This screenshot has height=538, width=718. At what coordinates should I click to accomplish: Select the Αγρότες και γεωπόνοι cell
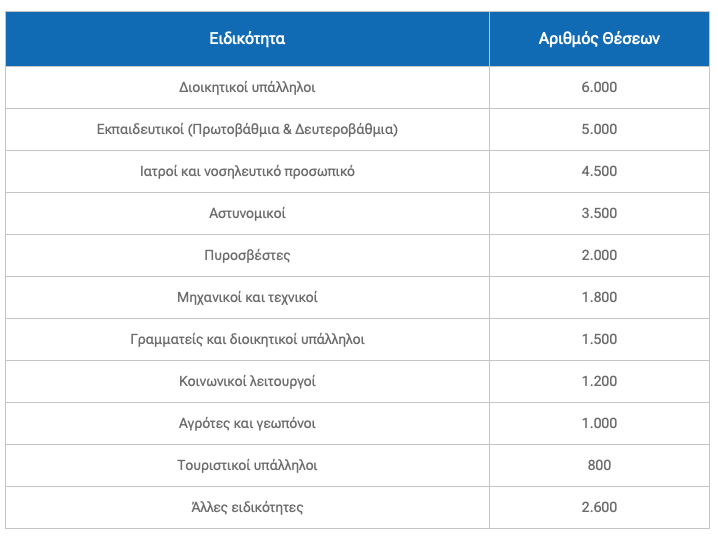[247, 423]
